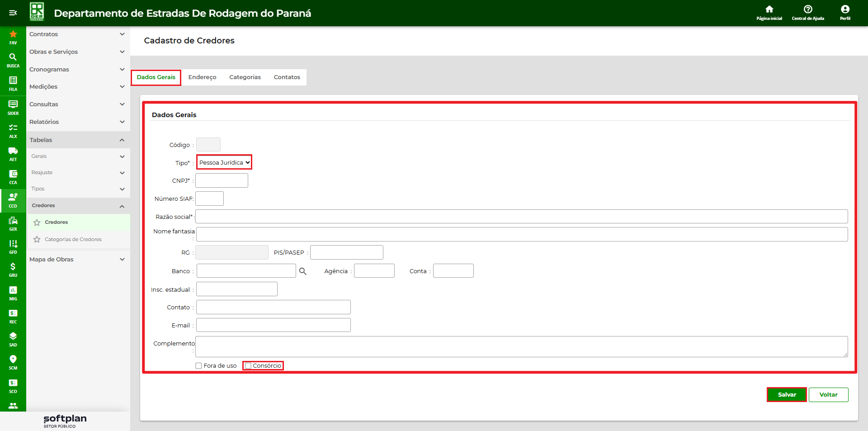Click the Página inicial home icon
This screenshot has height=431, width=868.
[x=769, y=9]
